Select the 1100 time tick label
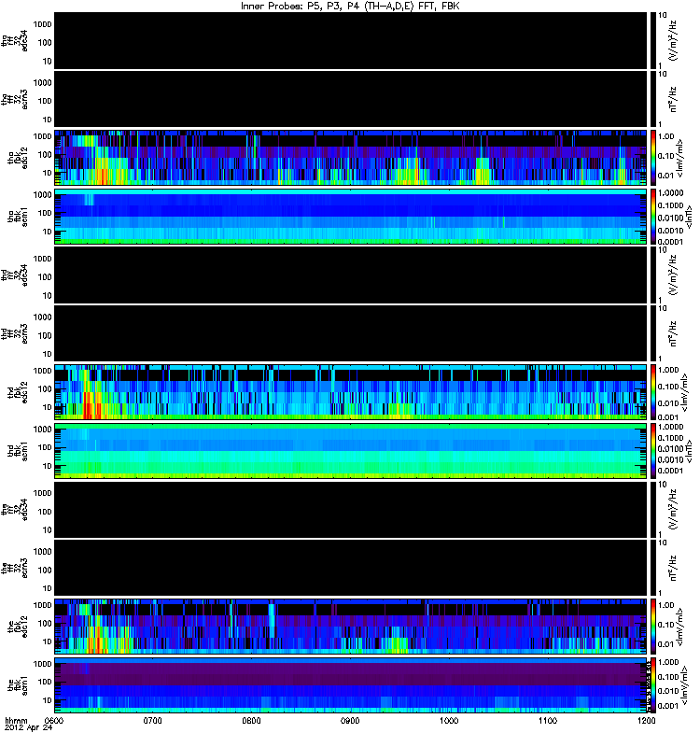700x747 pixels. (x=548, y=720)
